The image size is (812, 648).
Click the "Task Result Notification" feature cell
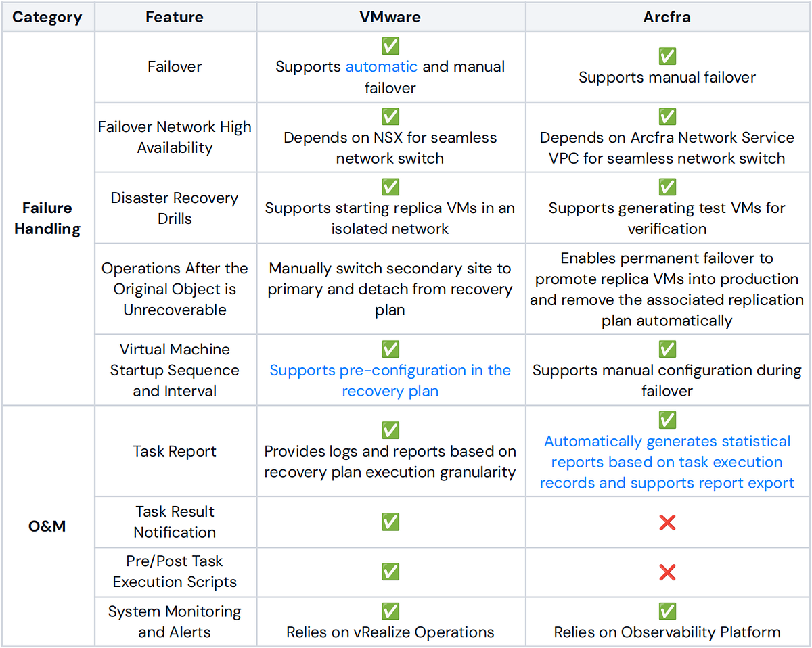[x=175, y=522]
